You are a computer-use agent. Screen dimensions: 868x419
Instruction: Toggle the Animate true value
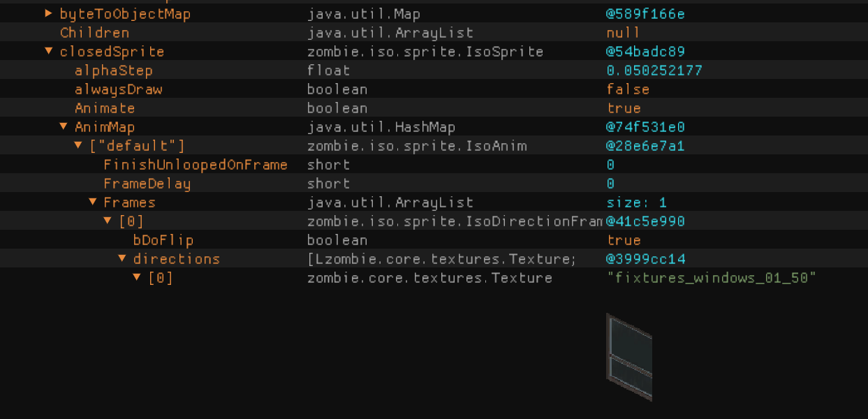624,108
